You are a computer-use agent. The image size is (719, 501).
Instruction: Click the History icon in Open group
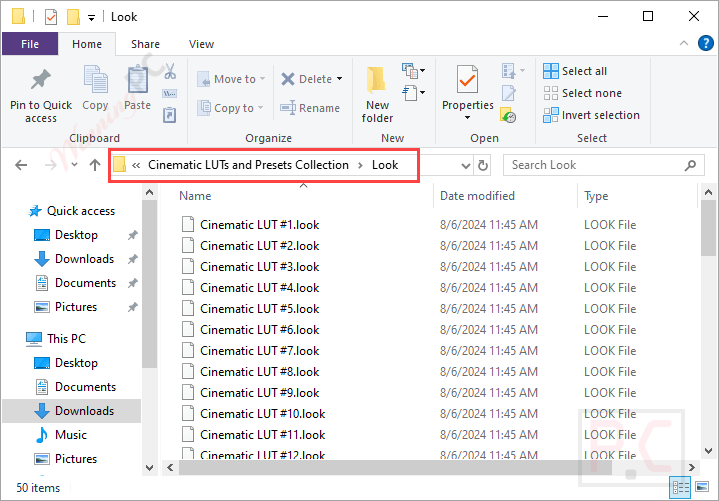(x=508, y=116)
